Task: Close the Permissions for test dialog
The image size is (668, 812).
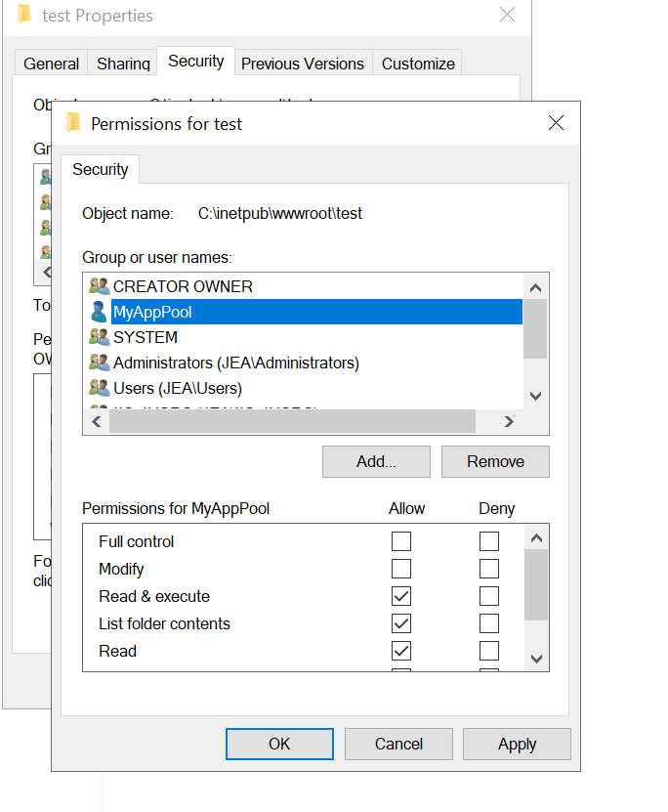Action: 556,123
